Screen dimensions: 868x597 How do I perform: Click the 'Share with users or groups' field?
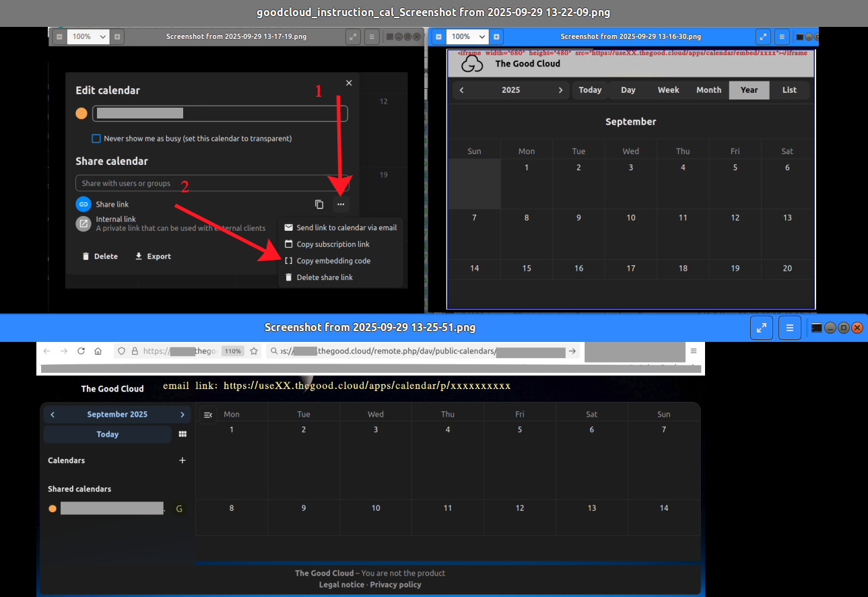(x=212, y=183)
